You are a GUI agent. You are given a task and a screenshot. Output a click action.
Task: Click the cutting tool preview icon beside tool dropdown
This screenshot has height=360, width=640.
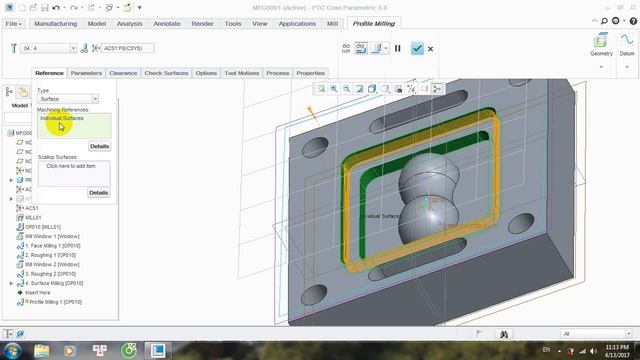pyautogui.click(x=84, y=48)
